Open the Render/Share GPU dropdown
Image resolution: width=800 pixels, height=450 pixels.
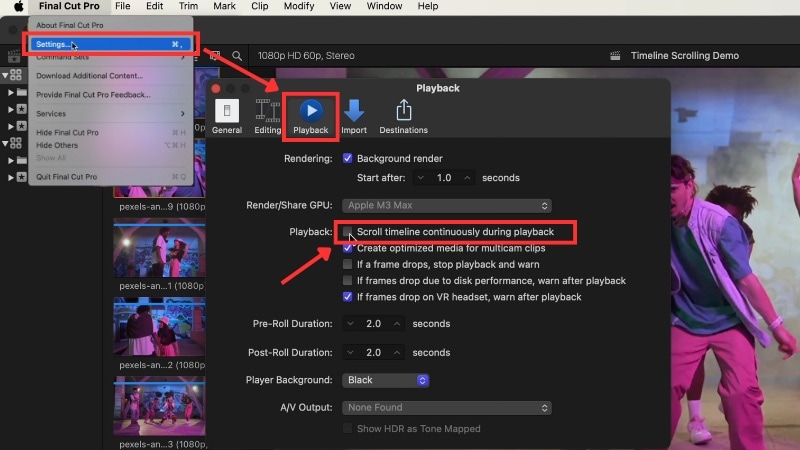pyautogui.click(x=447, y=205)
